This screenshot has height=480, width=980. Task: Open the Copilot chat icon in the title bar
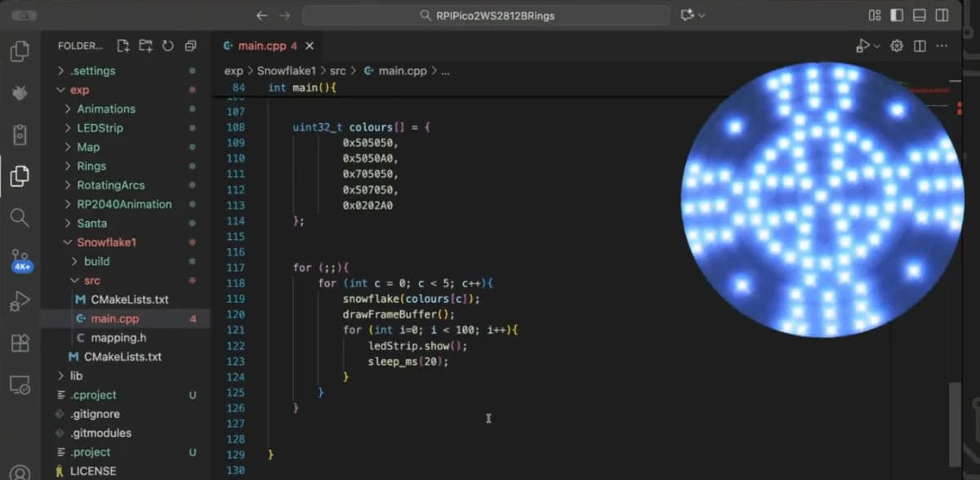tap(686, 16)
